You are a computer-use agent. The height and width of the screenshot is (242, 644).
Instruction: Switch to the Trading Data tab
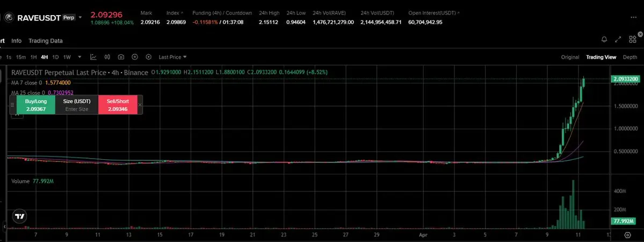46,41
